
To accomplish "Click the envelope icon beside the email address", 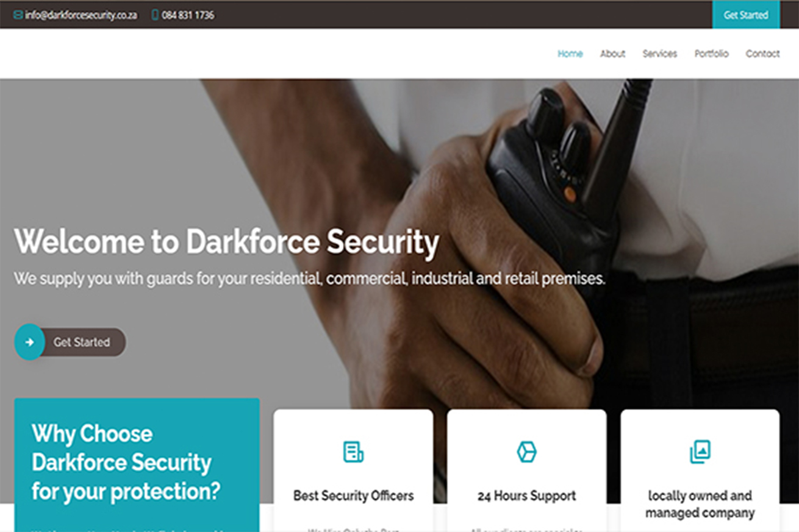I will click(18, 15).
